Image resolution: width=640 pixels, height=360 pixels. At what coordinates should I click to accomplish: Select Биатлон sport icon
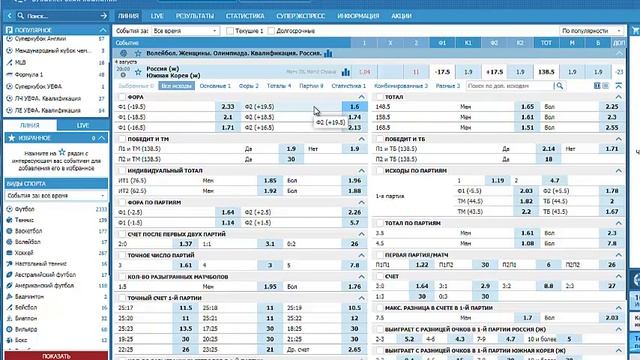tap(9, 318)
